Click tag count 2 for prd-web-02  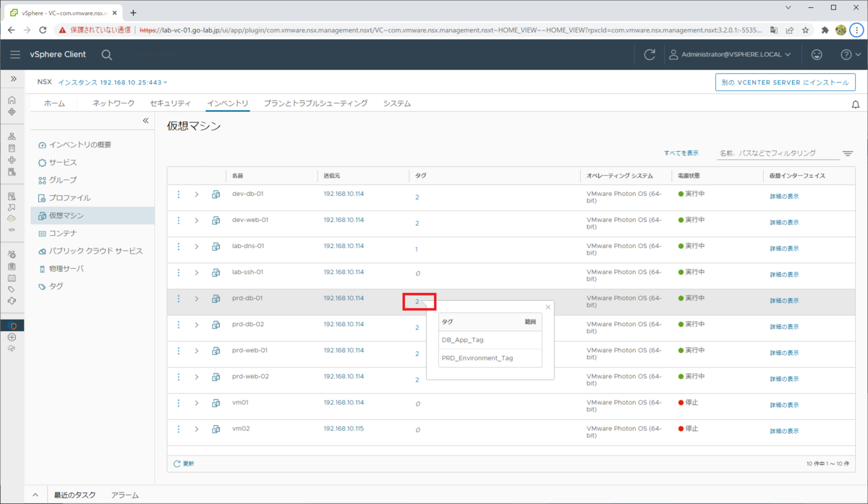pos(417,380)
